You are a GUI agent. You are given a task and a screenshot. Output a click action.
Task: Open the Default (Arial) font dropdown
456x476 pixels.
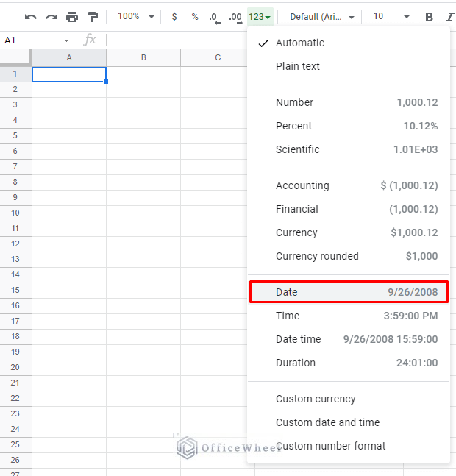click(x=322, y=17)
